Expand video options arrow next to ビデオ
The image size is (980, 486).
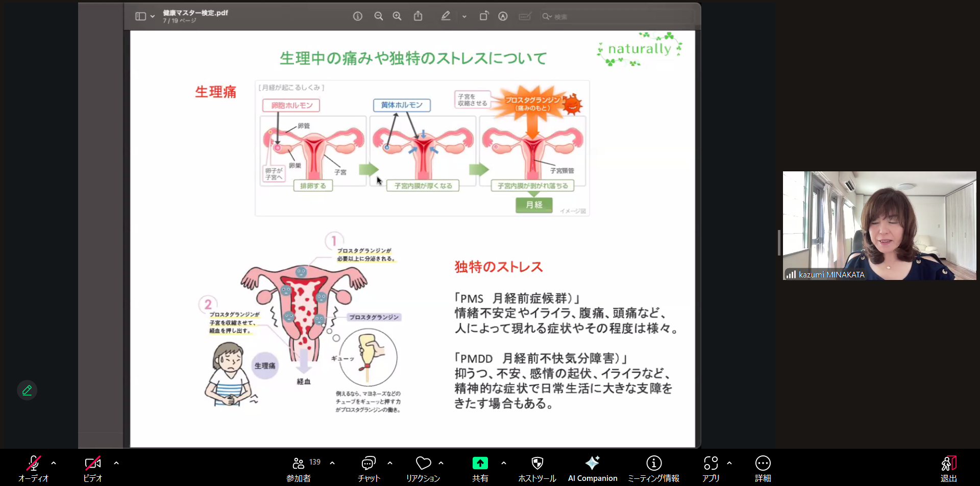coord(116,463)
